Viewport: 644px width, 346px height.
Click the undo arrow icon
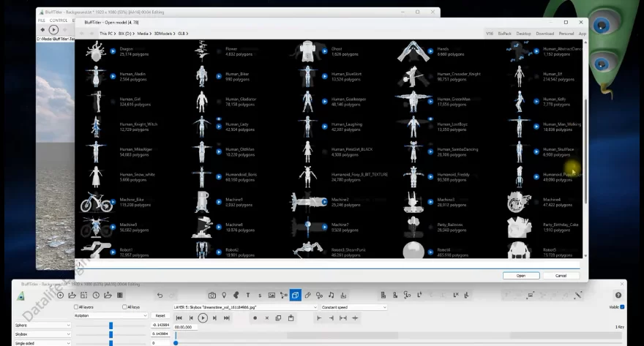[160, 296]
